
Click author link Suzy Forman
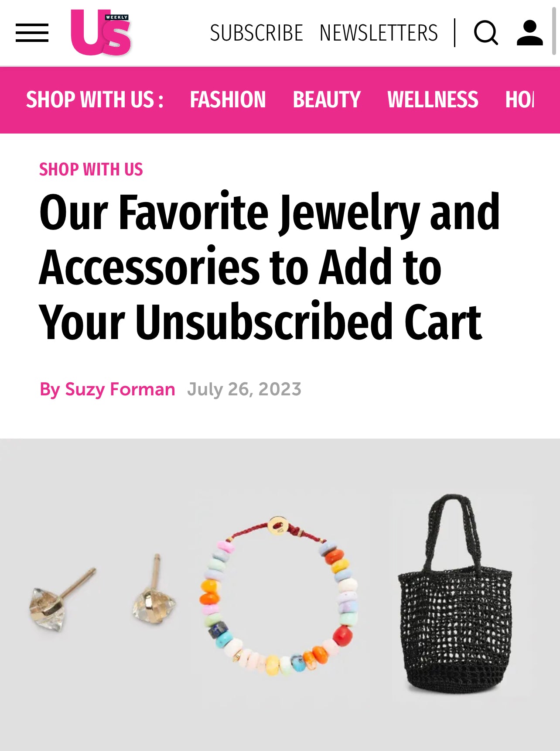[x=120, y=389]
